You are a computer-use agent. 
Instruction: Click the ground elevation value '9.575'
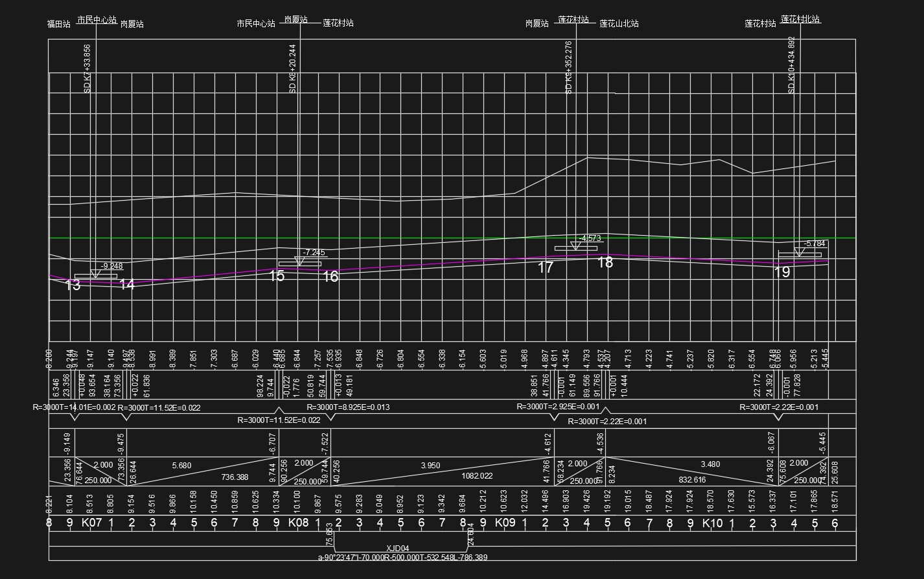pos(338,503)
